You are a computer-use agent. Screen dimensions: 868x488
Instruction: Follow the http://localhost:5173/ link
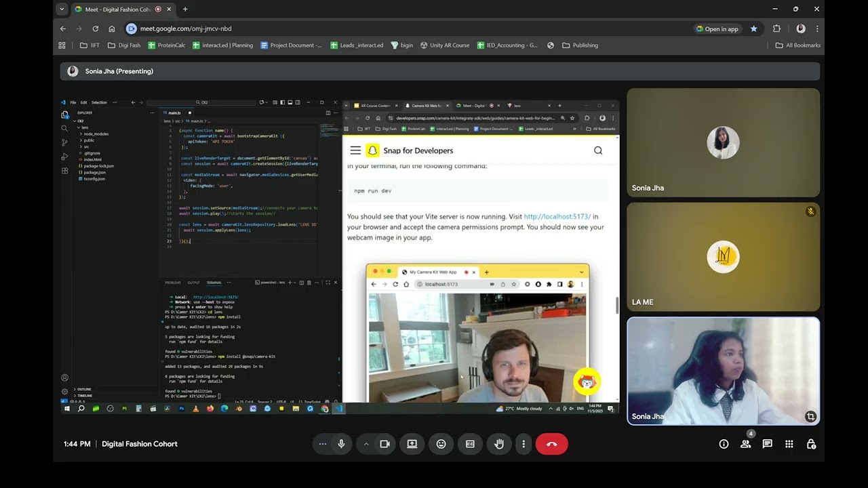pos(557,217)
